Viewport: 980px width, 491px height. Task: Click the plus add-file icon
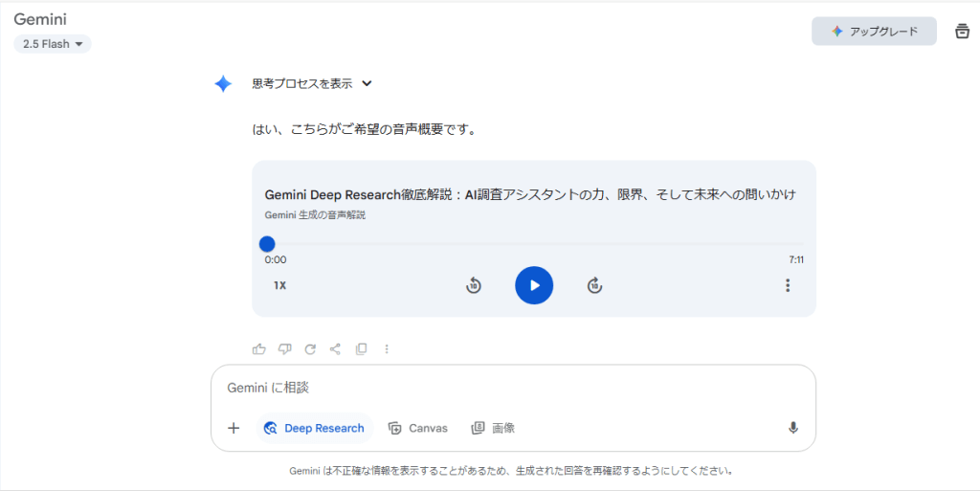[x=234, y=428]
